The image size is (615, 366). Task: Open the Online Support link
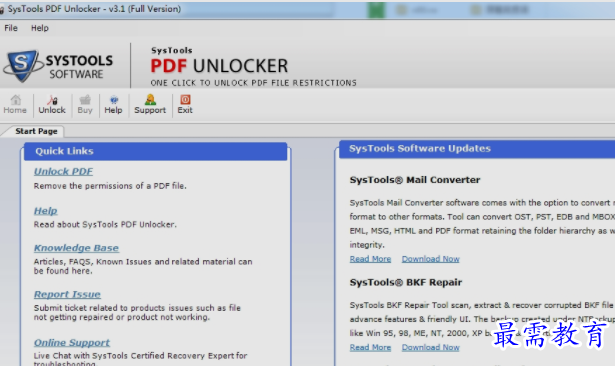[72, 342]
